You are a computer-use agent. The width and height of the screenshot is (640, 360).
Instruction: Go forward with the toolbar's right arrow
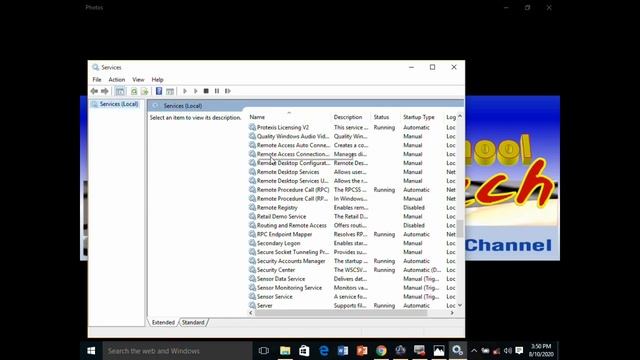point(105,91)
